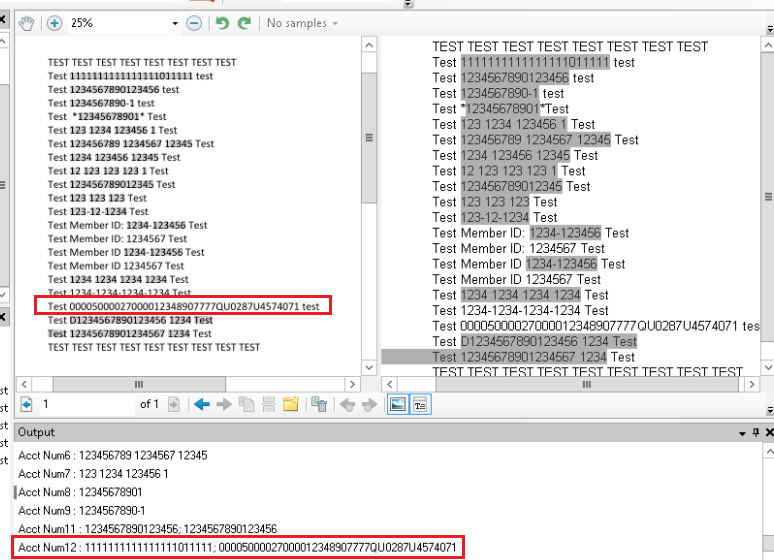This screenshot has height=560, width=774.
Task: Select Acct Num8 output line
Action: tap(80, 492)
